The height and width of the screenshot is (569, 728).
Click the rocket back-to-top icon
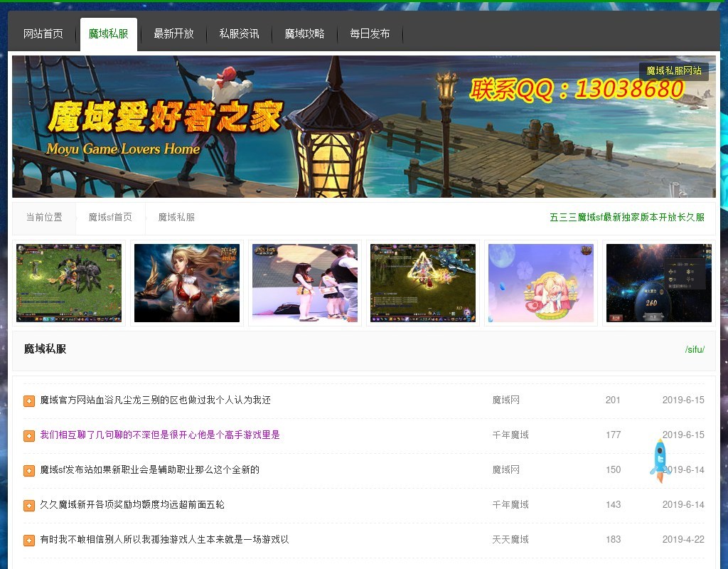tap(660, 461)
